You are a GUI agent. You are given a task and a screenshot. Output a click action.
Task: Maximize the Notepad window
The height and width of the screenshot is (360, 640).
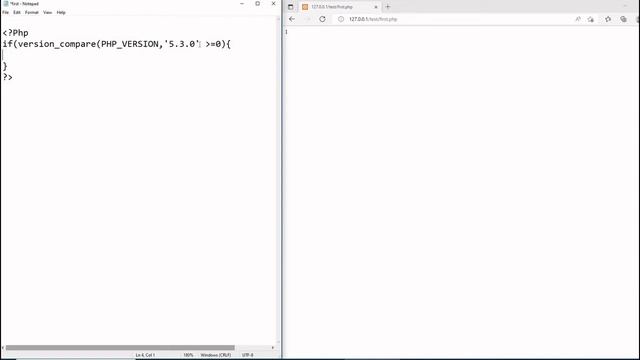click(x=258, y=4)
